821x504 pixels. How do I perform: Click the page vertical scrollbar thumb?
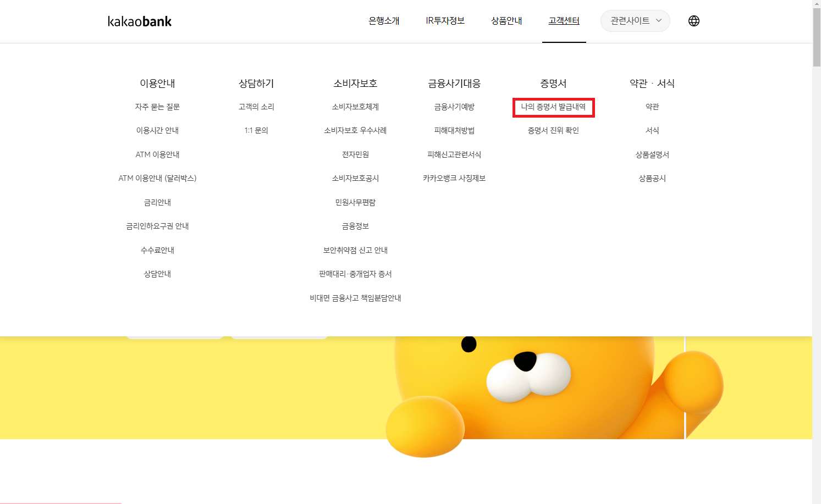[817, 37]
